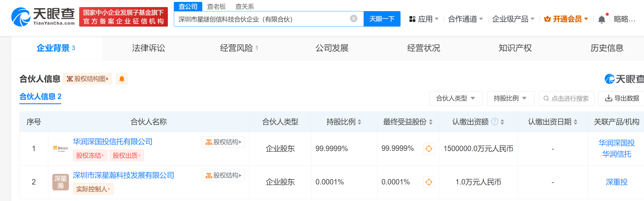Image resolution: width=644 pixels, height=201 pixels.
Task: Open the 持股比例 filter dropdown
Action: click(510, 98)
